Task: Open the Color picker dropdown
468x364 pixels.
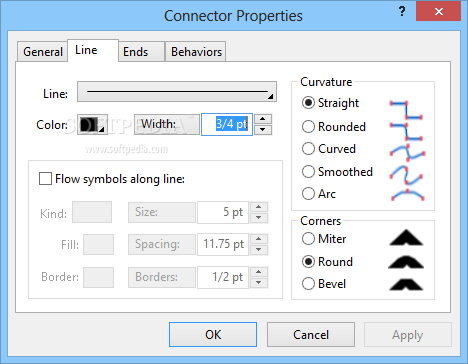Action: point(92,124)
